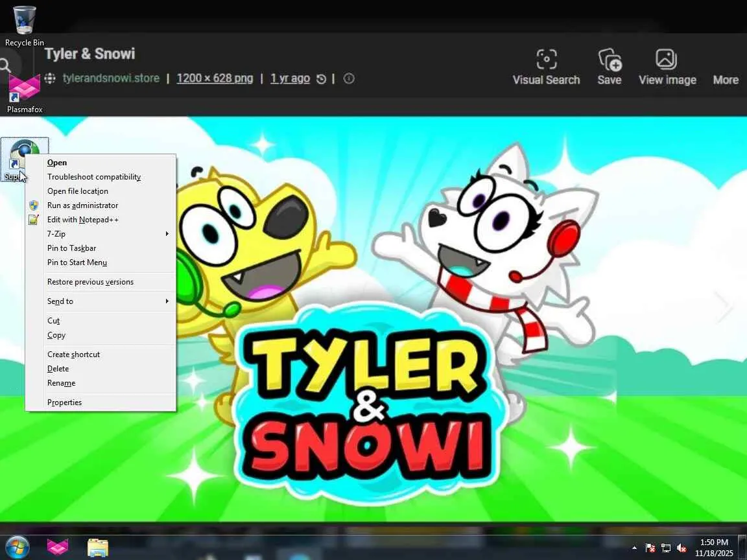Click the 1 yr ago date link
Image resolution: width=747 pixels, height=560 pixels.
coord(290,78)
